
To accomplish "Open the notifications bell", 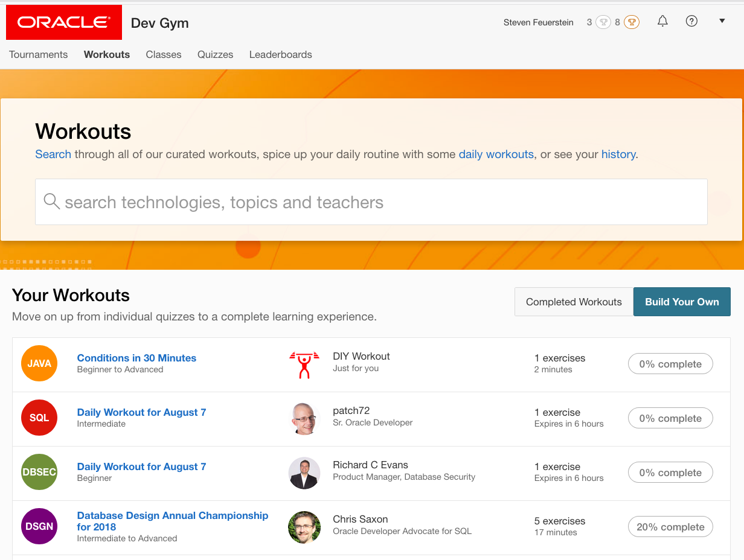I will point(662,22).
